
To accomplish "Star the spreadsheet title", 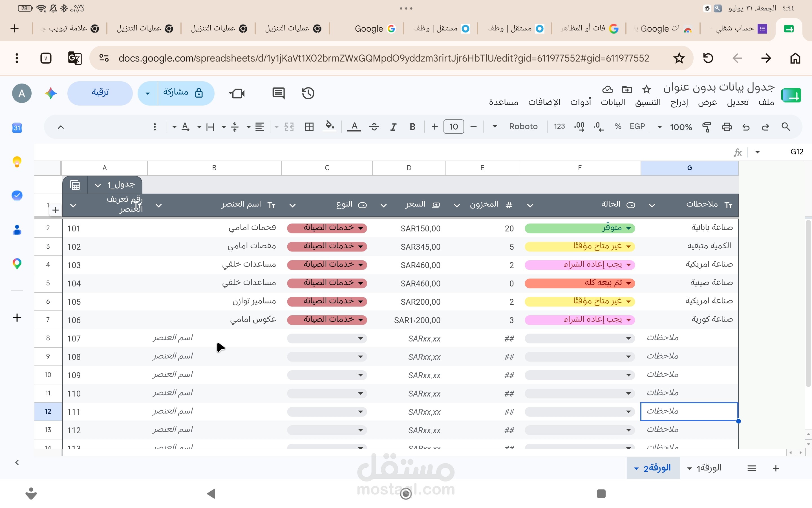I will tap(646, 89).
